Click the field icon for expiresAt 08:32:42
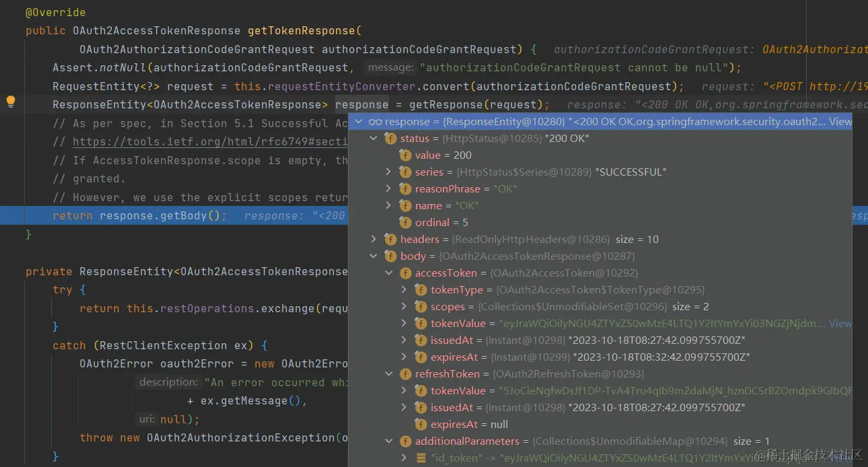 pos(421,357)
